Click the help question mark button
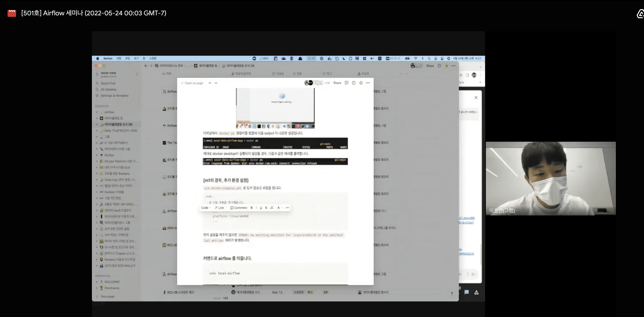This screenshot has width=644, height=317. [452, 294]
